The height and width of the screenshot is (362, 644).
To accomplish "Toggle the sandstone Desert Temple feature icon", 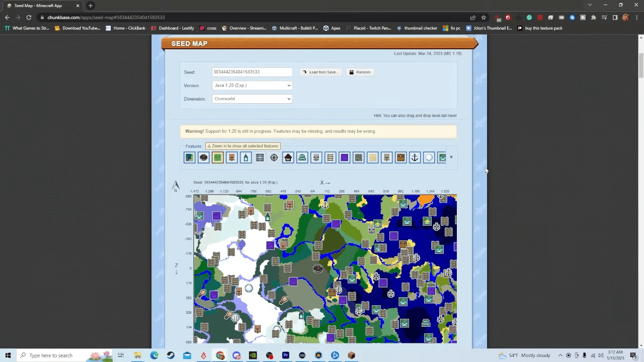I will 372,158.
